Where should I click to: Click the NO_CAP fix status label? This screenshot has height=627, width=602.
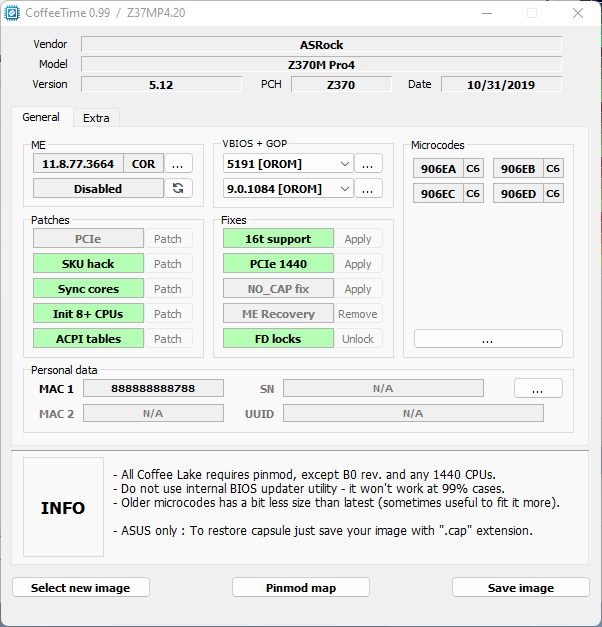pos(278,289)
